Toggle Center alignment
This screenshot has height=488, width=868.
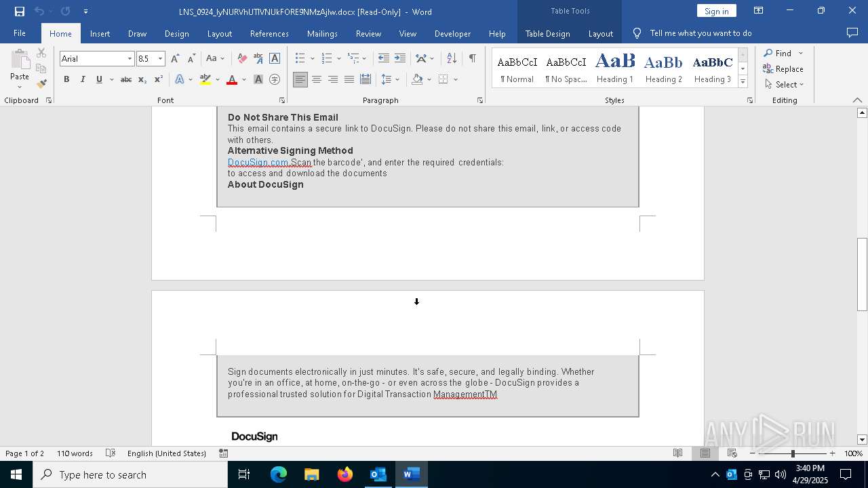pyautogui.click(x=317, y=80)
